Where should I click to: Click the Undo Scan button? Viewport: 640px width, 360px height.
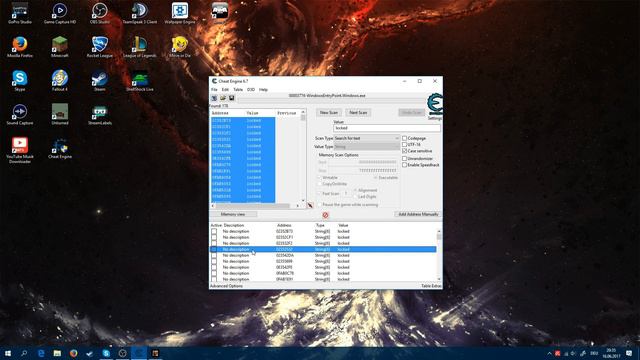411,113
